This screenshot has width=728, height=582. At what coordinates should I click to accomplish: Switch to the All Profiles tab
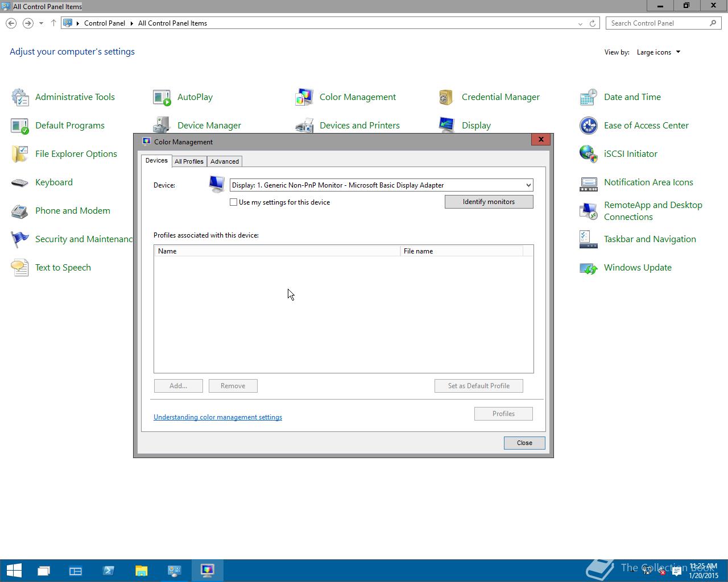(189, 161)
